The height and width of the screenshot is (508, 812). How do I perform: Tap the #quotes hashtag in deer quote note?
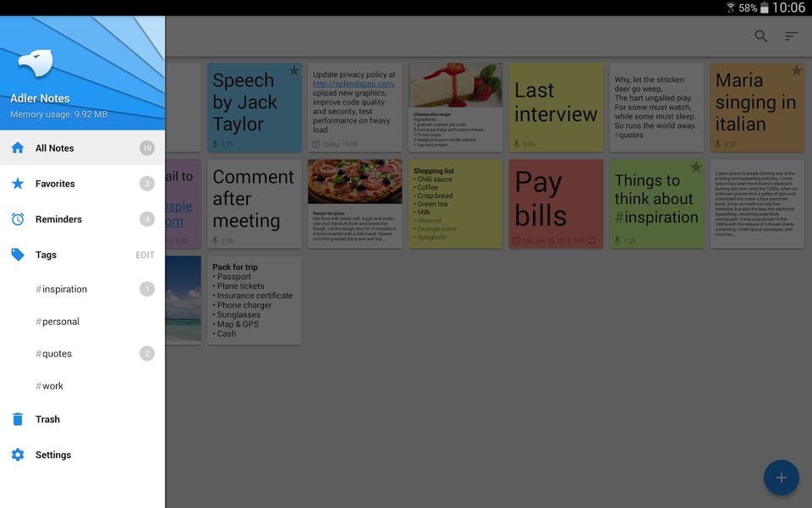[x=628, y=135]
